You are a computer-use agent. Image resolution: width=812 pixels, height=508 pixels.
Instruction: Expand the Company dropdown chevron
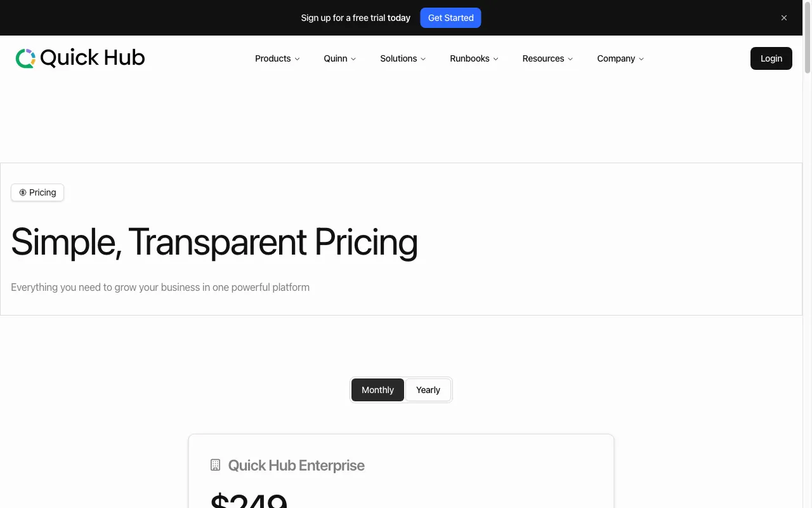[641, 59]
